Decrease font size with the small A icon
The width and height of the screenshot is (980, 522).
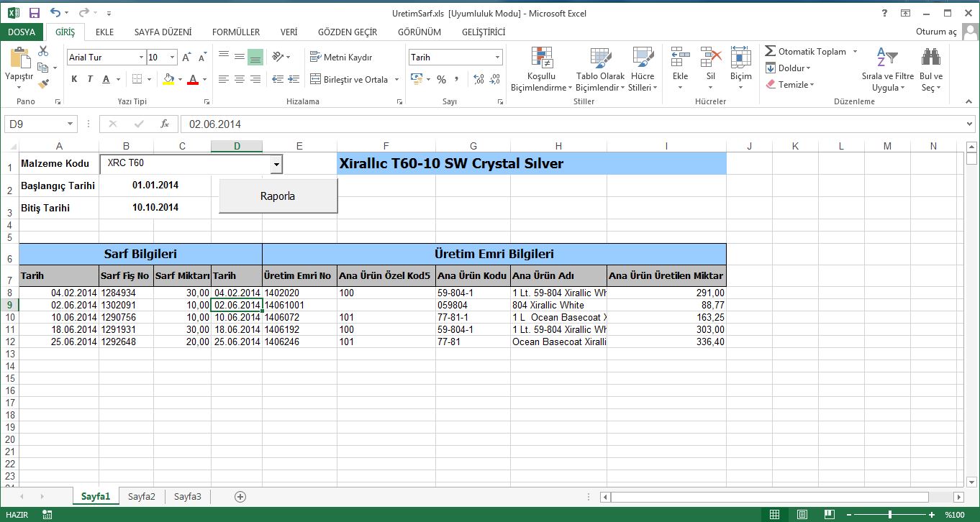(201, 58)
